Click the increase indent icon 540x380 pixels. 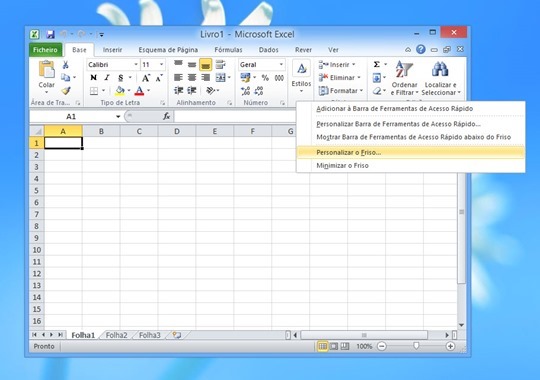[191, 91]
